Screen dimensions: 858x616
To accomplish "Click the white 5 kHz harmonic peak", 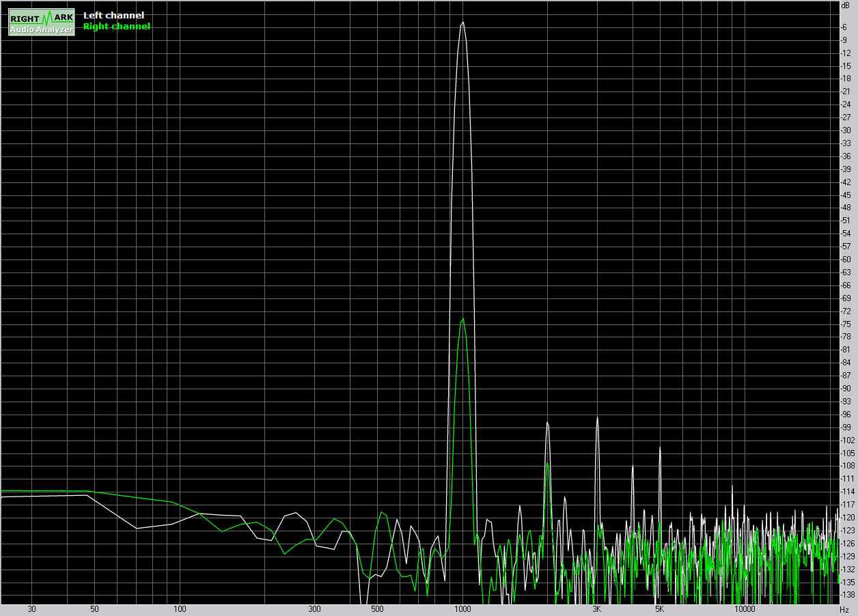I will click(x=660, y=448).
